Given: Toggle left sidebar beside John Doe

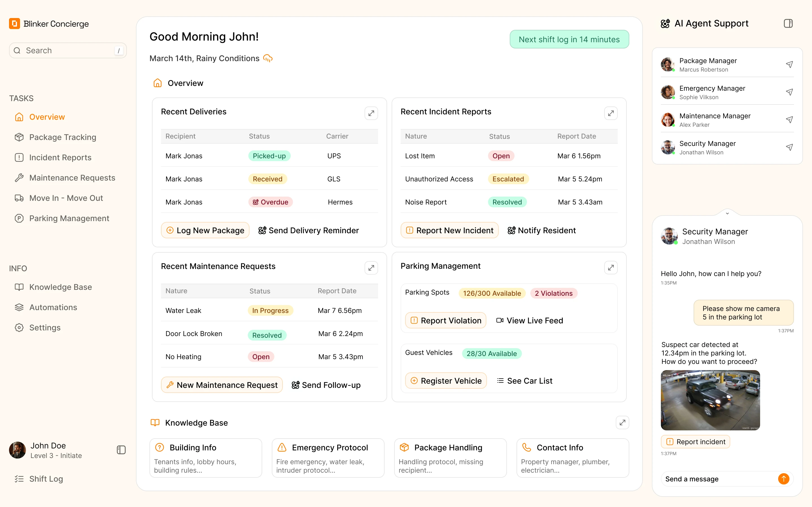Looking at the screenshot, I should (x=121, y=450).
